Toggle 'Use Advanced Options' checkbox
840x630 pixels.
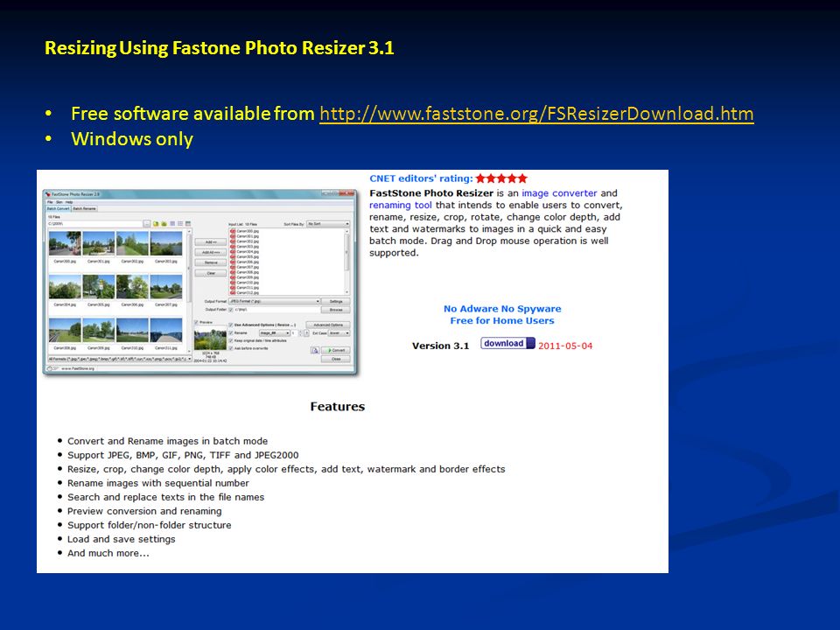tap(230, 325)
